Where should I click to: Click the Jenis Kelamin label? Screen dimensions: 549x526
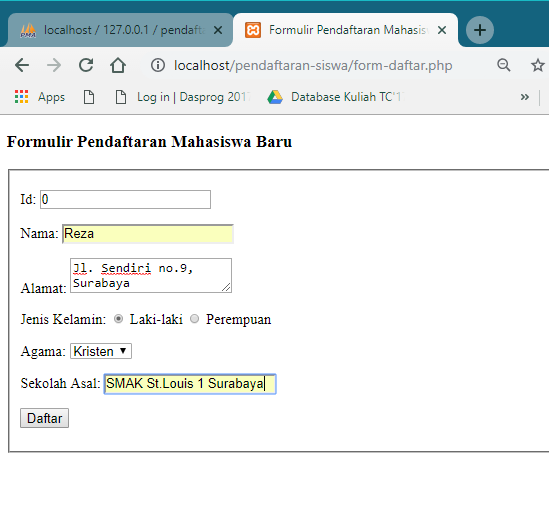click(63, 319)
